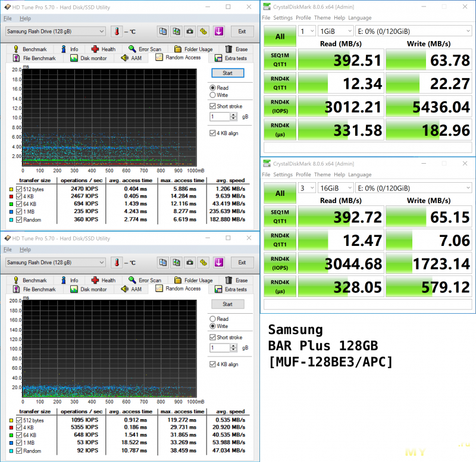
Task: Copy screenshot to clipboard in Write-mode HD Tune
Action: [x=176, y=263]
